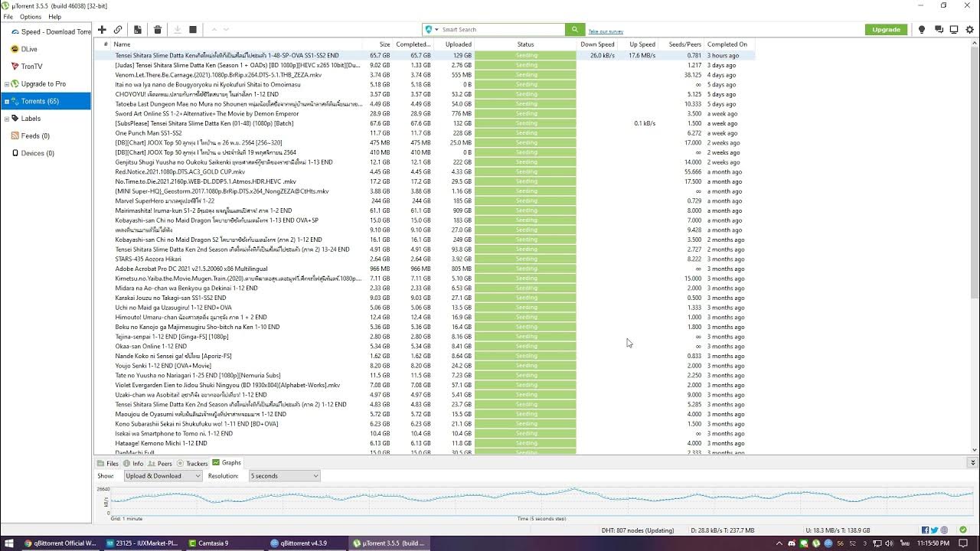The height and width of the screenshot is (551, 980).
Task: Click the Twitter icon in status bar
Action: click(x=935, y=530)
